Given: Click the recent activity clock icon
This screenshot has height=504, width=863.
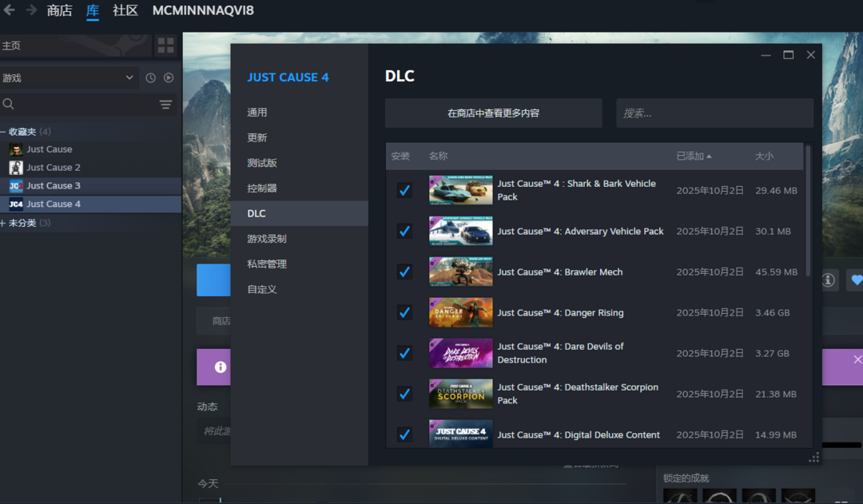Looking at the screenshot, I should click(x=150, y=77).
